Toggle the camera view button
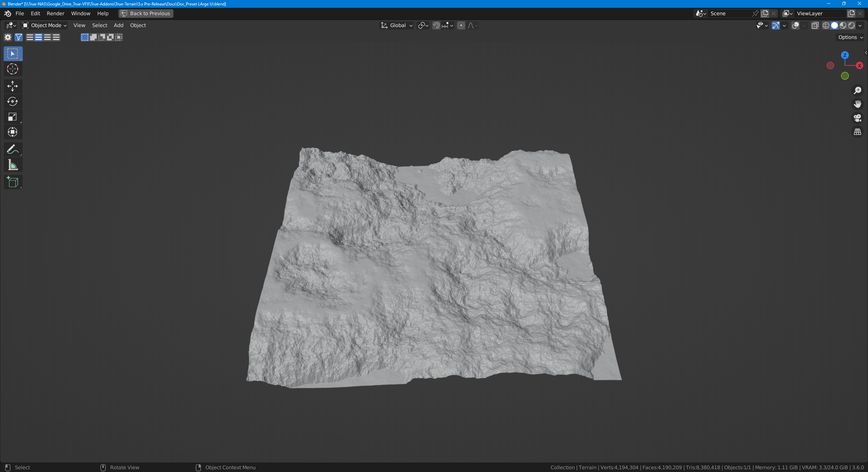The height and width of the screenshot is (472, 868). pos(857,118)
